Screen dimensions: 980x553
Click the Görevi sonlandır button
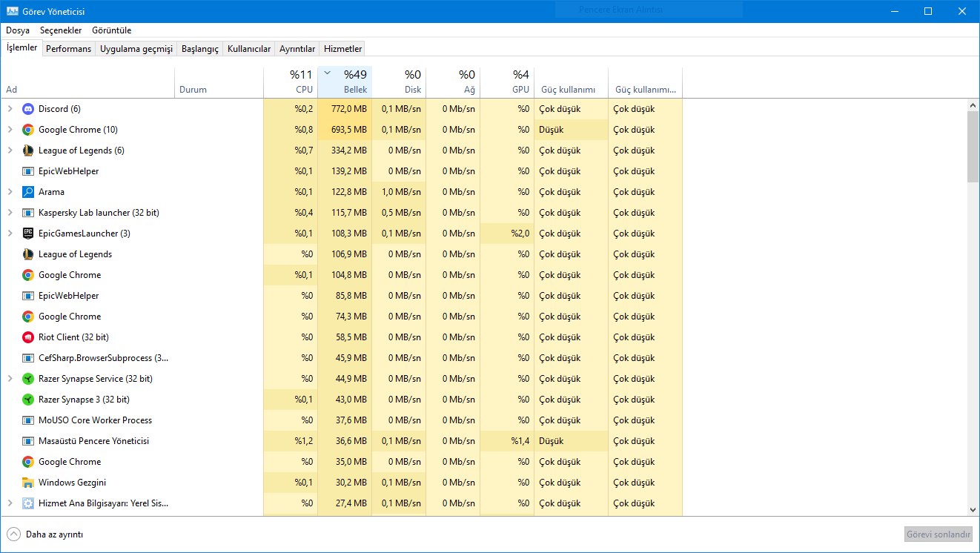pos(938,534)
